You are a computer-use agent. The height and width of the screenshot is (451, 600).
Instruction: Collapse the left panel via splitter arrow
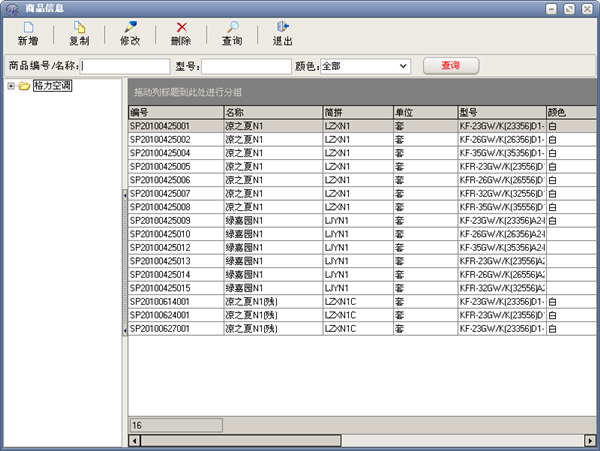[x=125, y=195]
